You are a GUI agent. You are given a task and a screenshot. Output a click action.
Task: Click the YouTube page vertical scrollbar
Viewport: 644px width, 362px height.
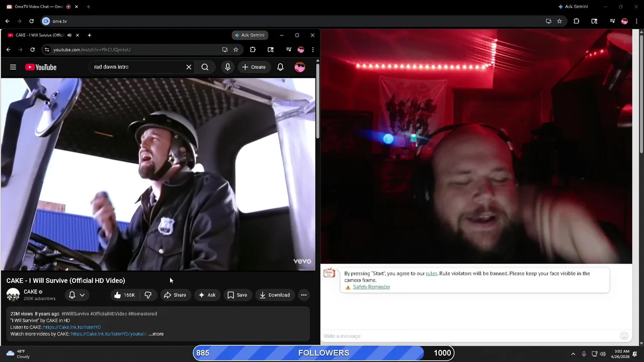click(317, 101)
